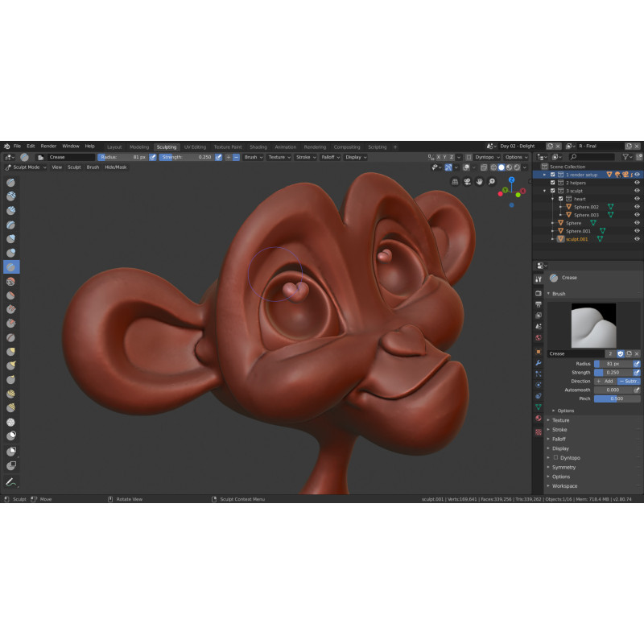Uncheck the 3 sculpt collection checkbox

(552, 191)
